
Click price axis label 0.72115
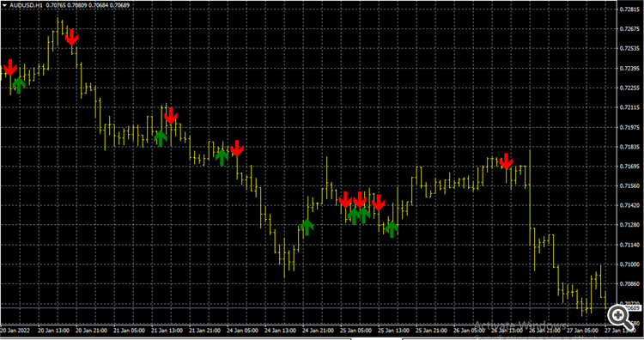coord(630,107)
